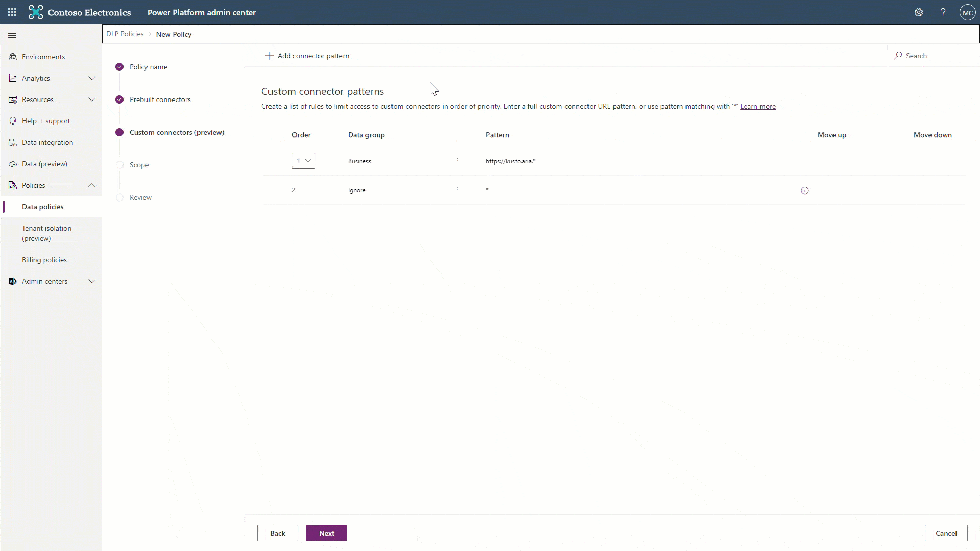980x551 pixels.
Task: Click the Settings gear icon top right
Action: click(x=919, y=12)
